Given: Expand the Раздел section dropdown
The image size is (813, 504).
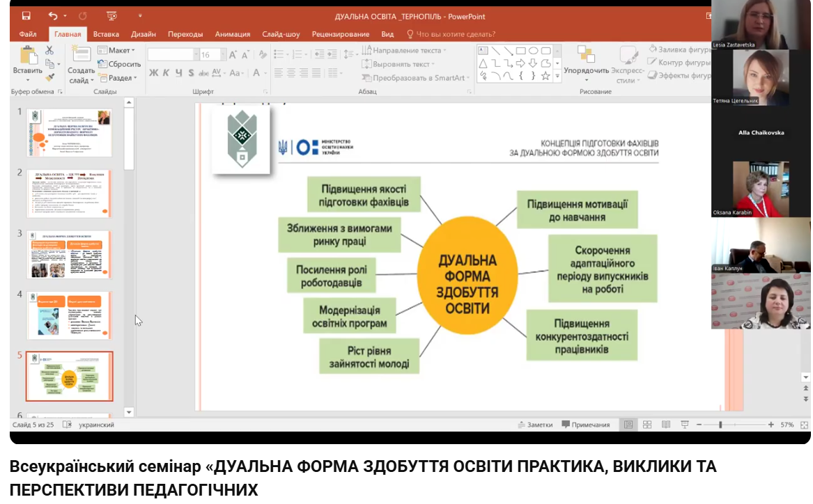Looking at the screenshot, I should coord(117,78).
